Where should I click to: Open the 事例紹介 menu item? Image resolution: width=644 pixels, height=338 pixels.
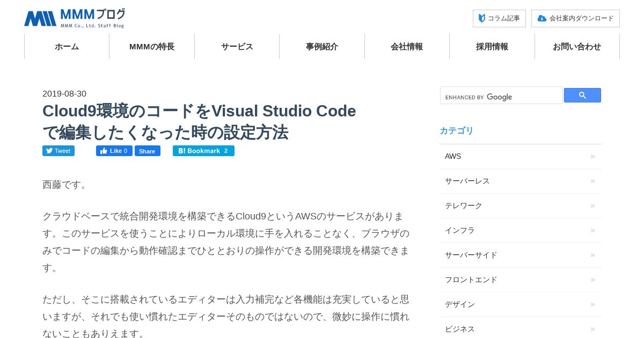point(322,47)
